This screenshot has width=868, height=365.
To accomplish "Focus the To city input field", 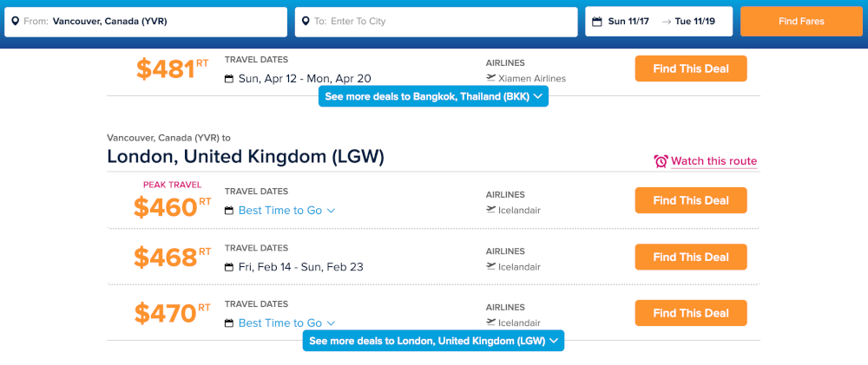I will coord(437,22).
